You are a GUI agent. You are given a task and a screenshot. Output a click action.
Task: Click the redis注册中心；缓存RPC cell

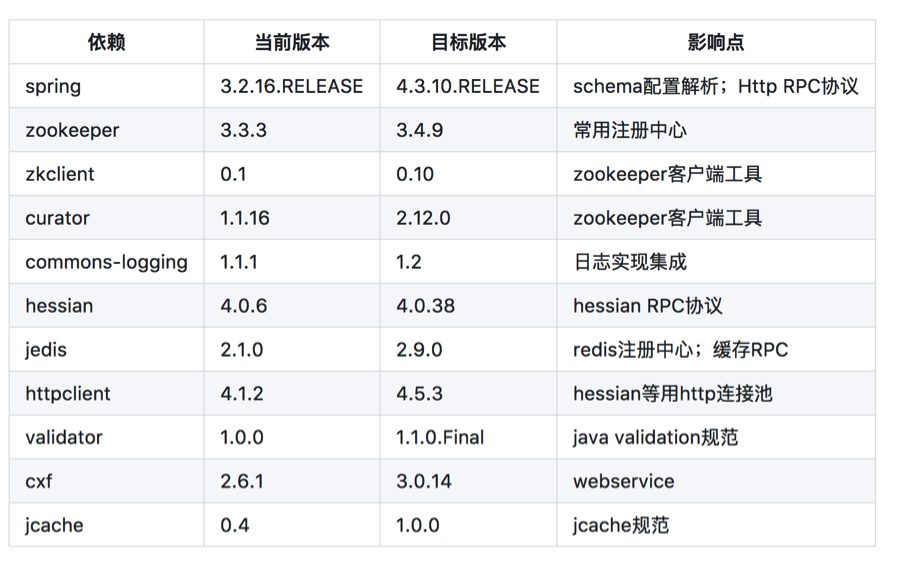point(716,350)
